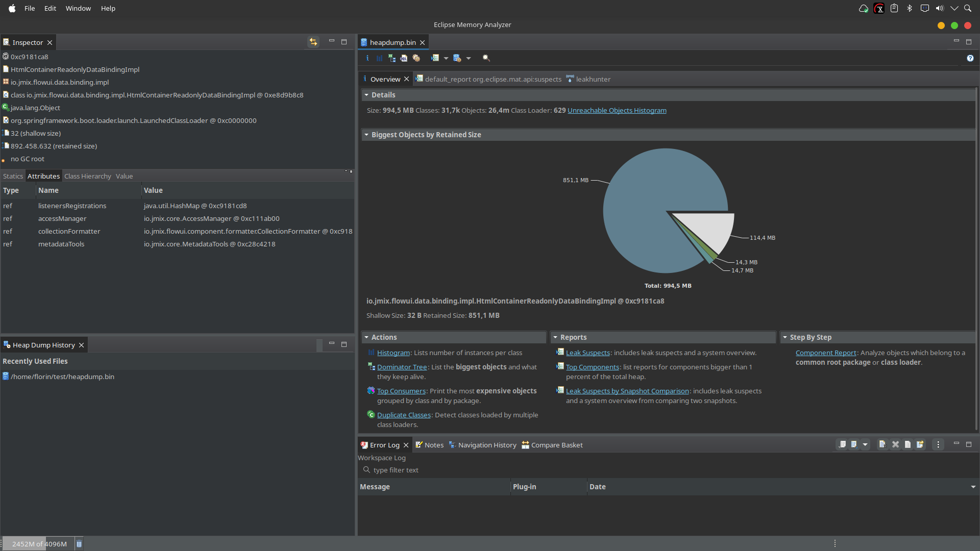Collapse Biggest Objects by Retained Size section

point(366,135)
